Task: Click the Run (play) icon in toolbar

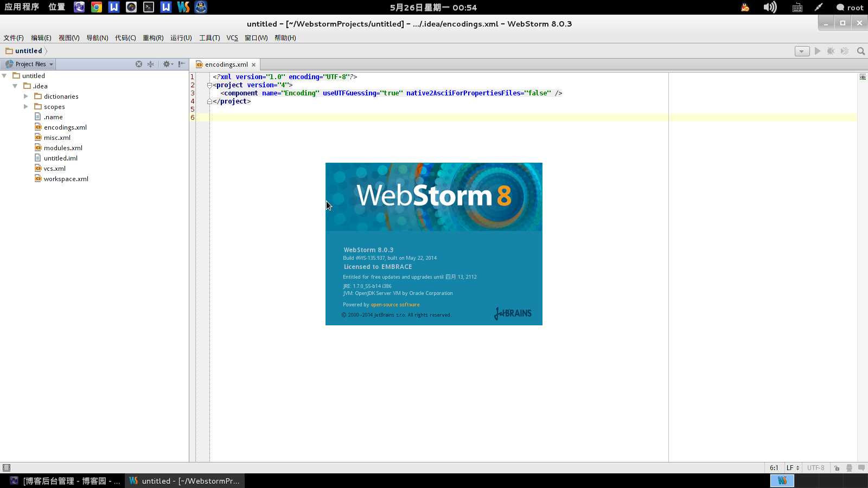Action: point(818,51)
